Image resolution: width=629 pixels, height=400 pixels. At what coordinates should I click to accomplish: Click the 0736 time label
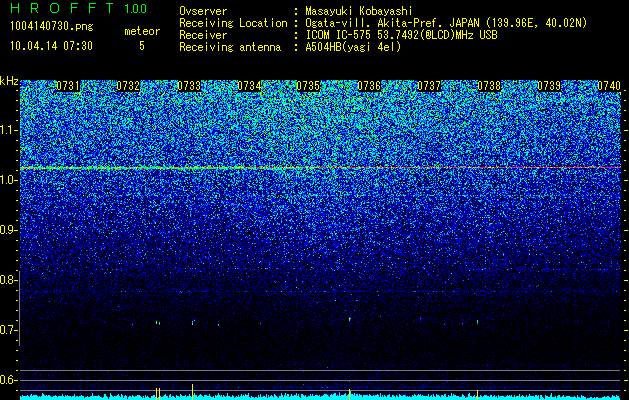tap(369, 86)
